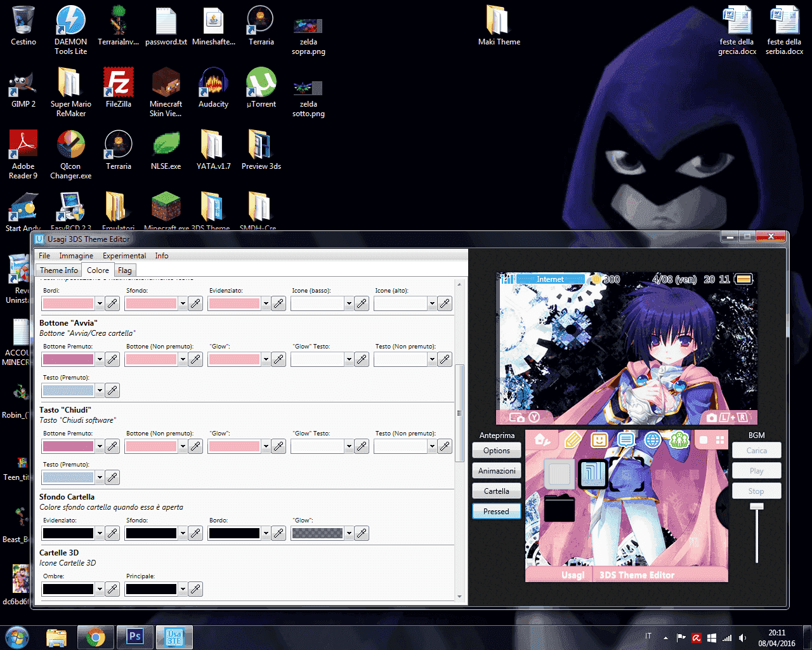The image size is (812, 650).
Task: Open the Testo (Premuto) dropdown under Tasto "Chiudi"
Action: (x=100, y=477)
